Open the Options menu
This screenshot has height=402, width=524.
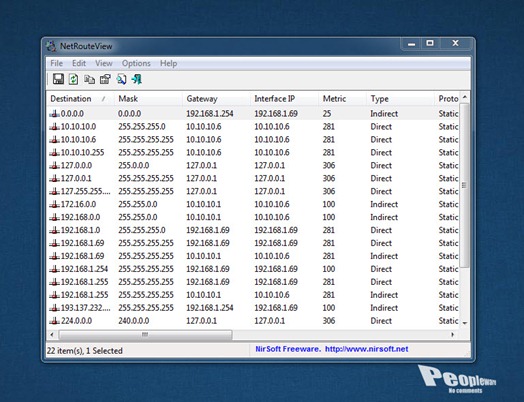click(136, 63)
